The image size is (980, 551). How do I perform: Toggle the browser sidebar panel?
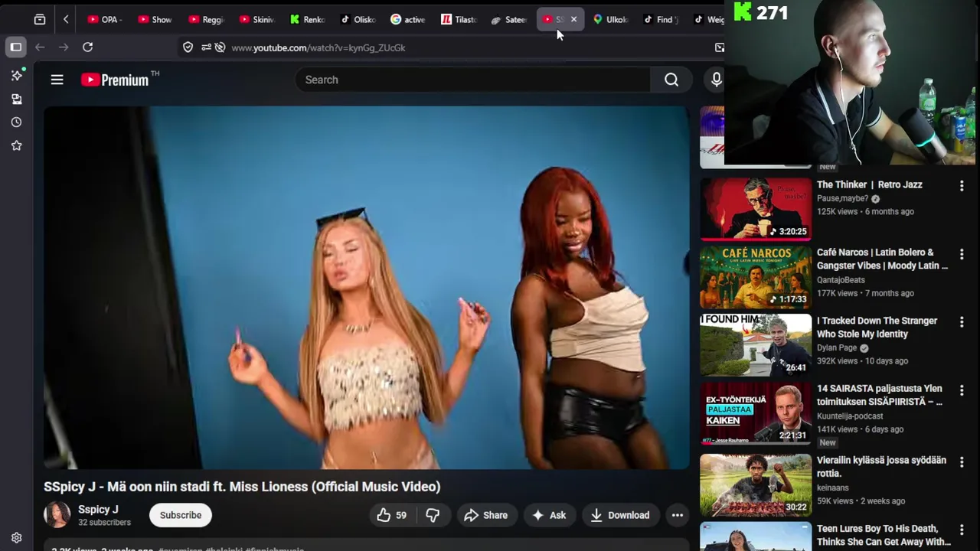pyautogui.click(x=16, y=47)
